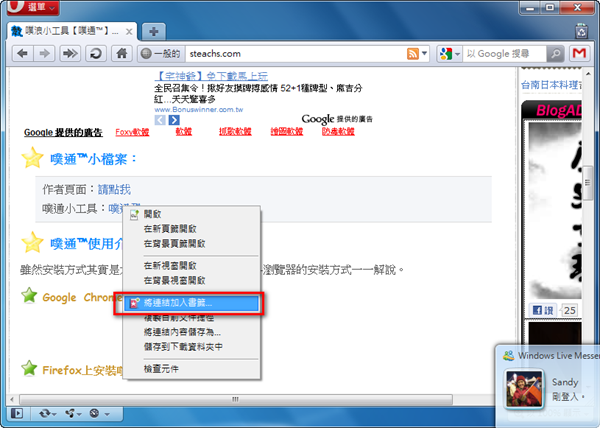Show the next ad with right arrow
Image resolution: width=600 pixels, height=428 pixels.
click(x=174, y=120)
